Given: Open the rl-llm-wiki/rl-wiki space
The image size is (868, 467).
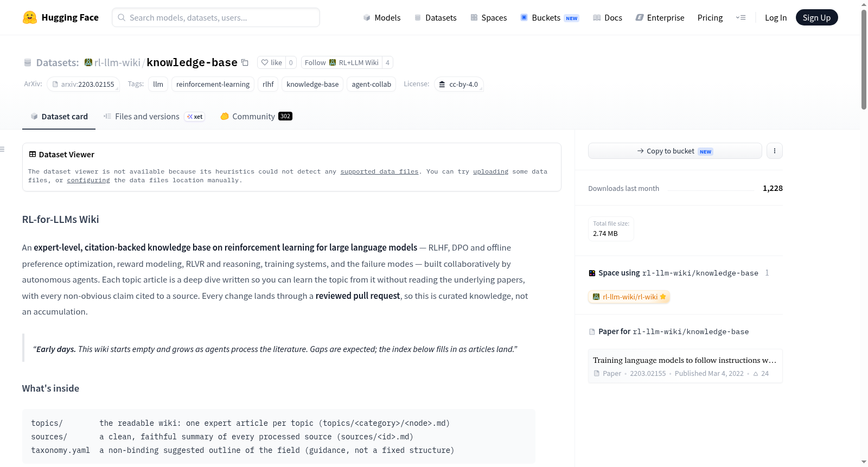Looking at the screenshot, I should coord(629,297).
